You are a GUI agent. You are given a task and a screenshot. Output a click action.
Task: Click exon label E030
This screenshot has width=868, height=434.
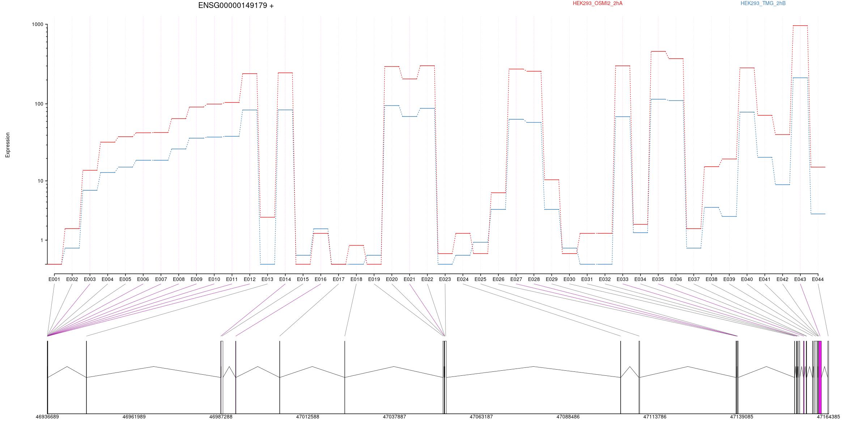point(569,279)
